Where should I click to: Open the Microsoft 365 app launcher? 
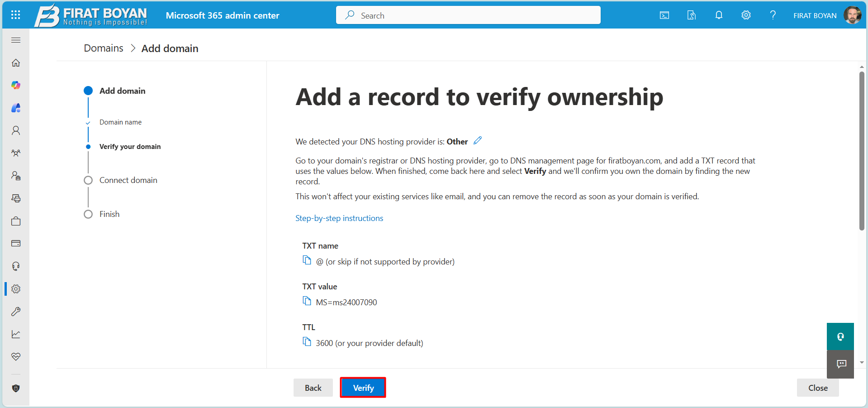pos(15,15)
